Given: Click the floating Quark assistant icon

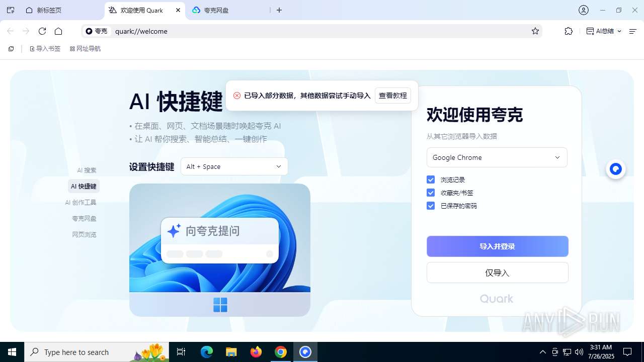Looking at the screenshot, I should click(x=616, y=169).
